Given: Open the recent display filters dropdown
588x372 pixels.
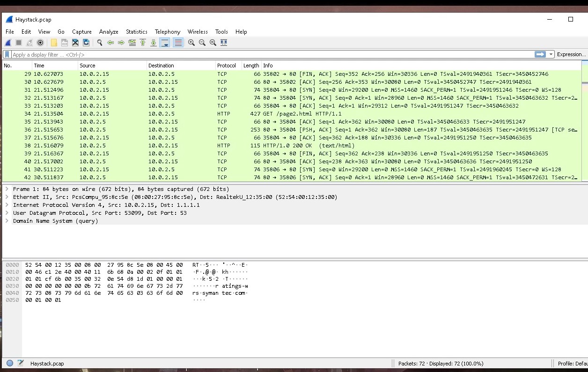Looking at the screenshot, I should pyautogui.click(x=551, y=54).
